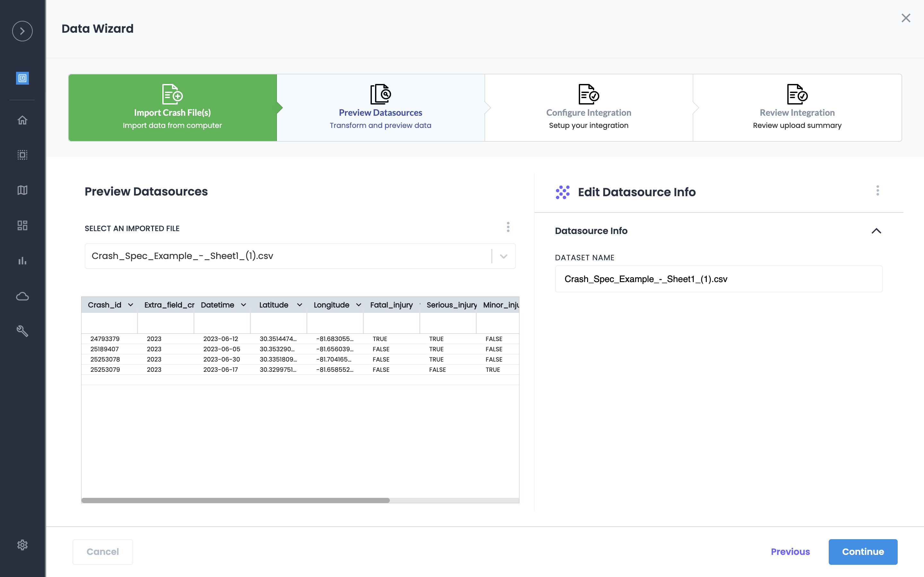The width and height of the screenshot is (924, 577).
Task: Open the dashboard grid sidebar icon
Action: [x=22, y=226]
